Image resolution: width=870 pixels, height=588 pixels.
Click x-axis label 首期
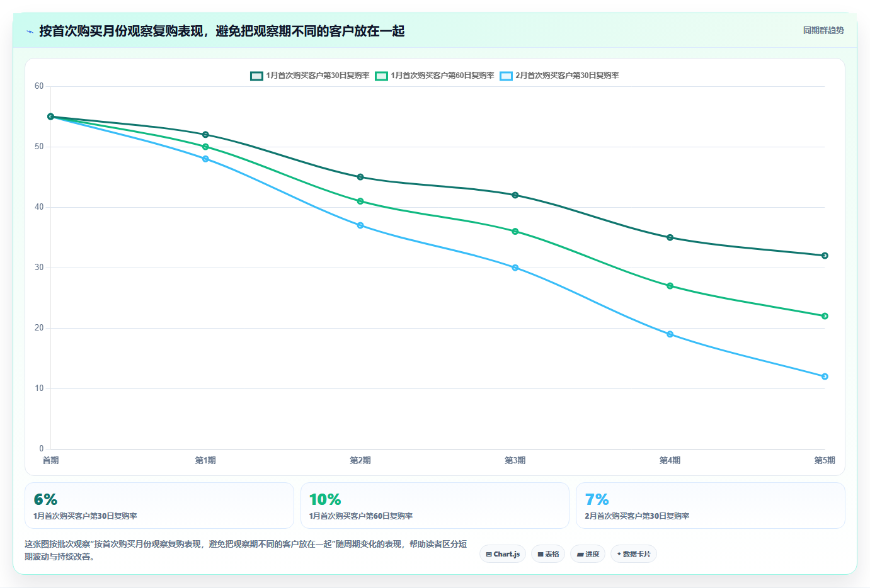(50, 461)
